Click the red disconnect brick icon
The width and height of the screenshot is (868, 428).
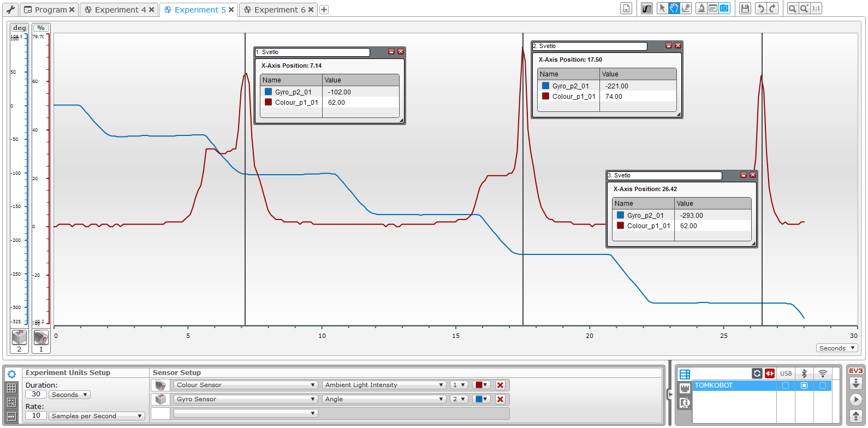click(x=770, y=373)
